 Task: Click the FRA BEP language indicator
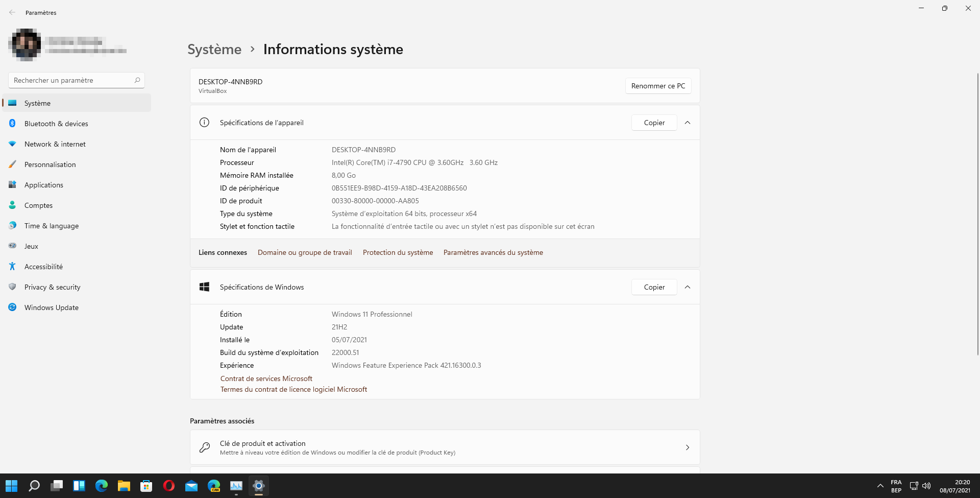click(x=896, y=486)
